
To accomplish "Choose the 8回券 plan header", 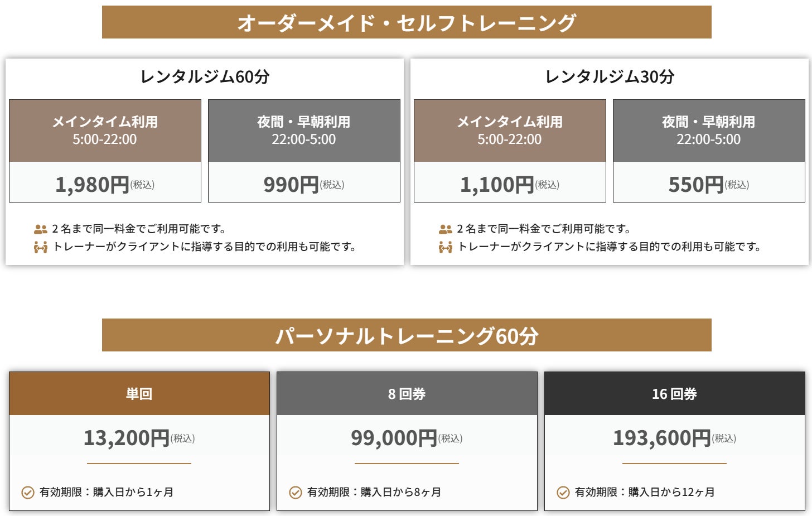I will click(x=407, y=394).
